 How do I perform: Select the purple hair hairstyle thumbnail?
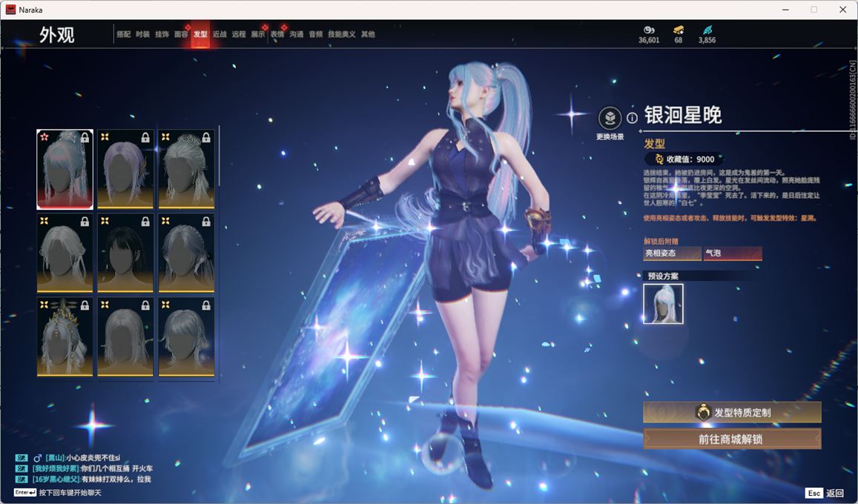tap(125, 169)
